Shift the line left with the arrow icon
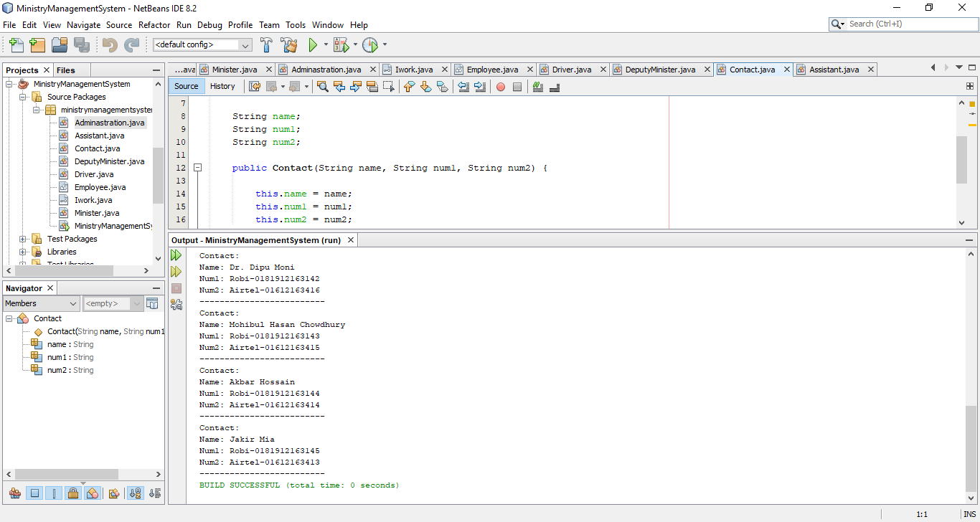 click(x=463, y=87)
